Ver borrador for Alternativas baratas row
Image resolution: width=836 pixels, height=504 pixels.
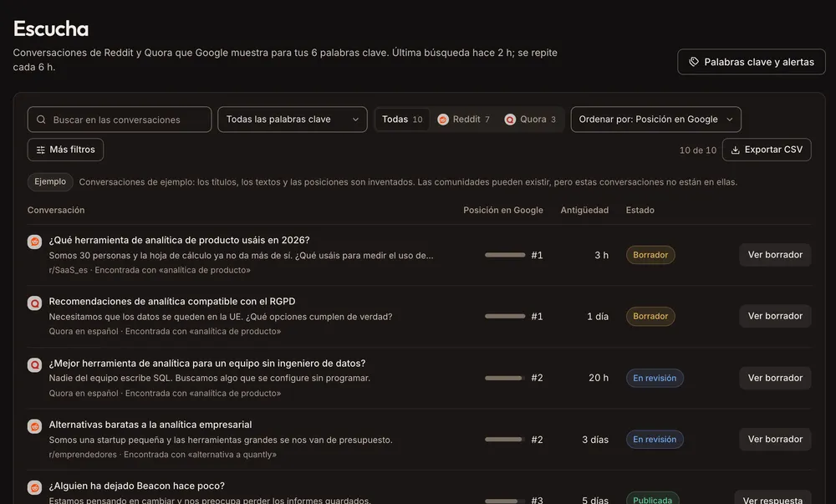pos(775,439)
